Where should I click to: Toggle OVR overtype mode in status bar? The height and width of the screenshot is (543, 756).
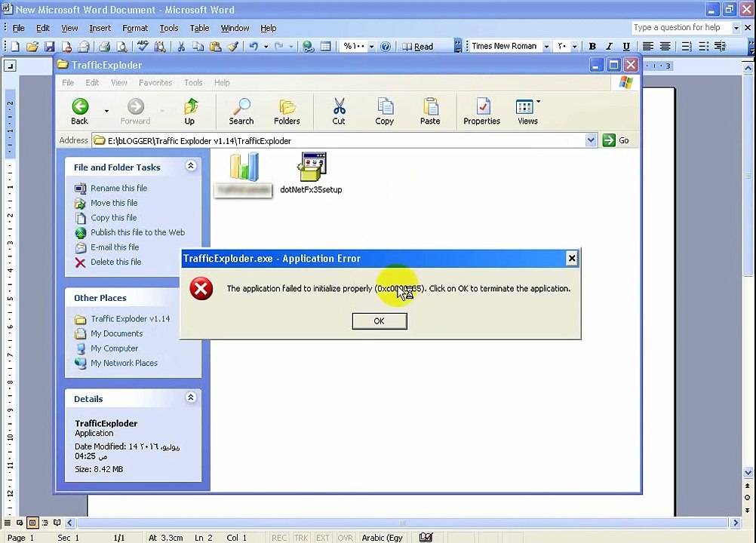[x=345, y=538]
